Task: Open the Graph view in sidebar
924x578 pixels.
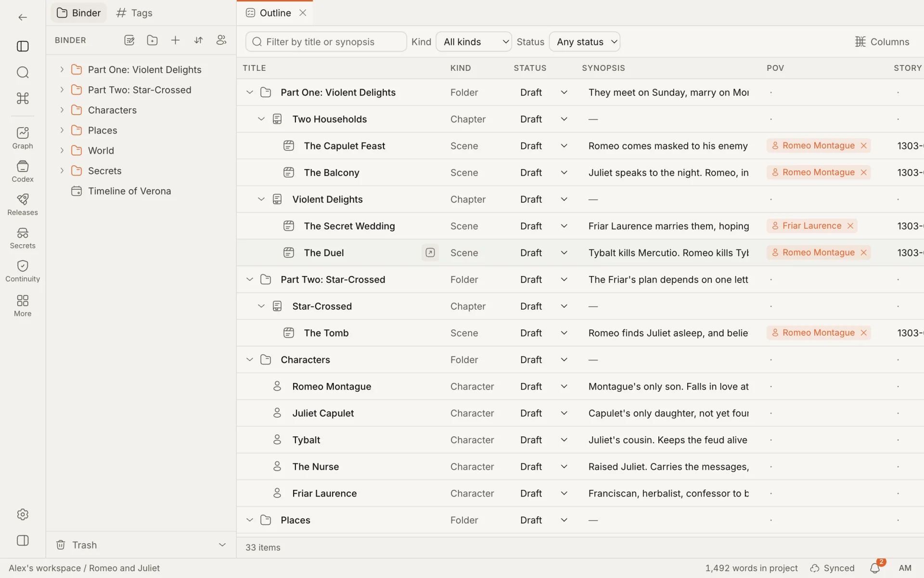Action: [x=23, y=138]
